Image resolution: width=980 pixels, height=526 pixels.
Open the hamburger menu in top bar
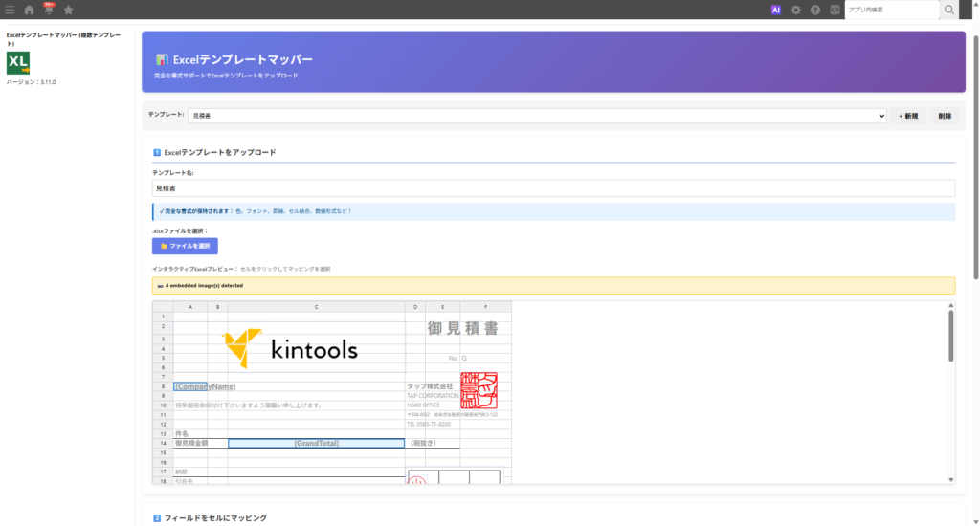9,10
